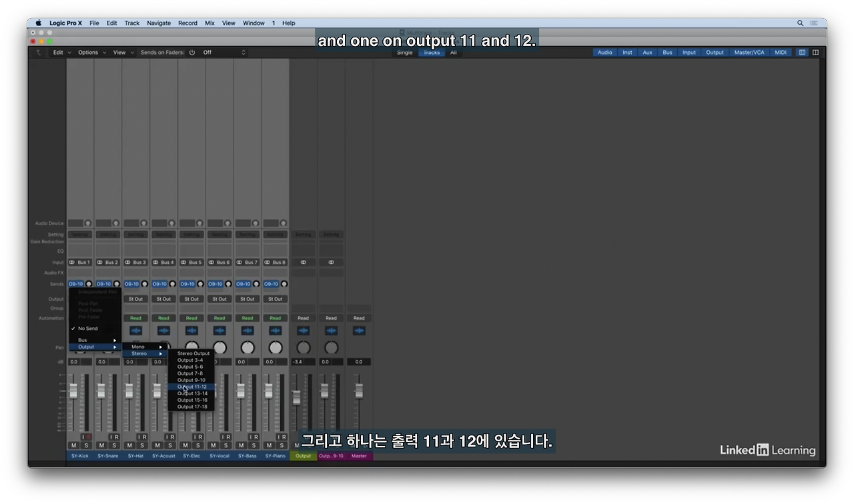Click the Inst filter button
Image resolution: width=854 pixels, height=504 pixels.
(627, 53)
